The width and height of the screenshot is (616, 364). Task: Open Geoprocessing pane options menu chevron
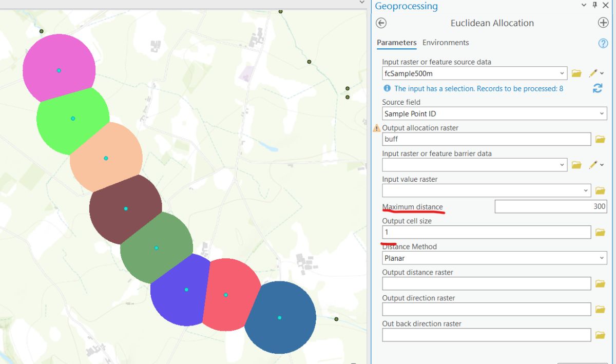(584, 5)
